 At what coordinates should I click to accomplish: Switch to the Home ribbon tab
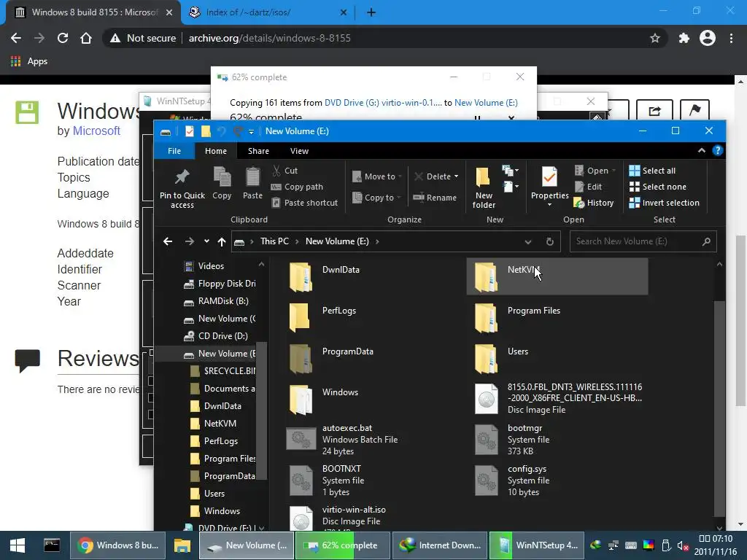[215, 150]
